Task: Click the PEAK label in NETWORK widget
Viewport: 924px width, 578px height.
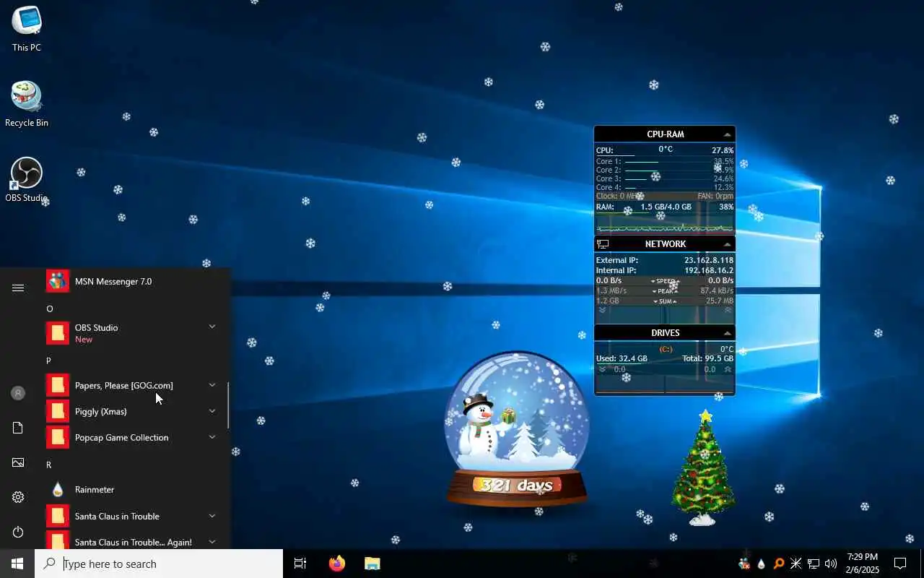Action: (x=666, y=291)
